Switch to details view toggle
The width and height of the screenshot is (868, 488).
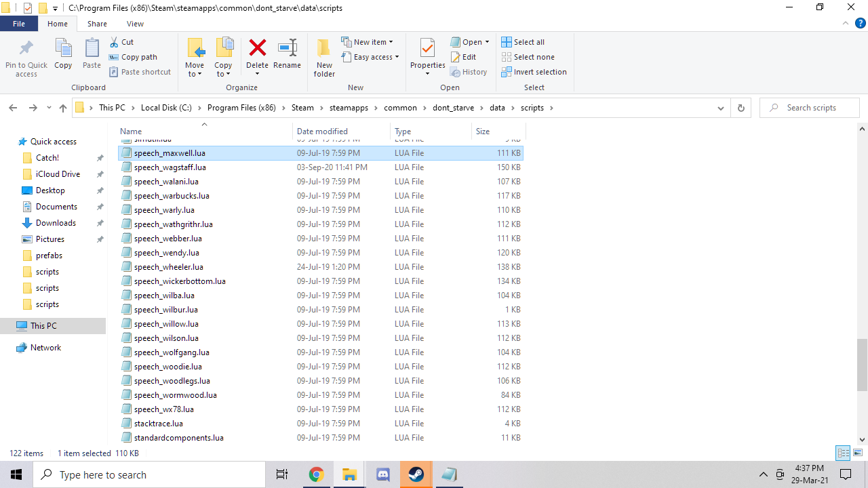[843, 453]
